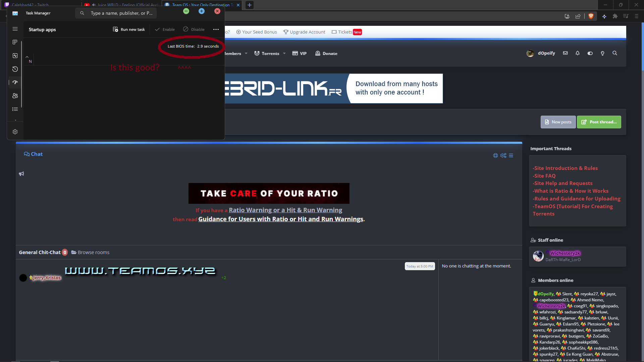Click Wichestery2k in Staff online
This screenshot has width=644, height=362.
[x=565, y=253]
